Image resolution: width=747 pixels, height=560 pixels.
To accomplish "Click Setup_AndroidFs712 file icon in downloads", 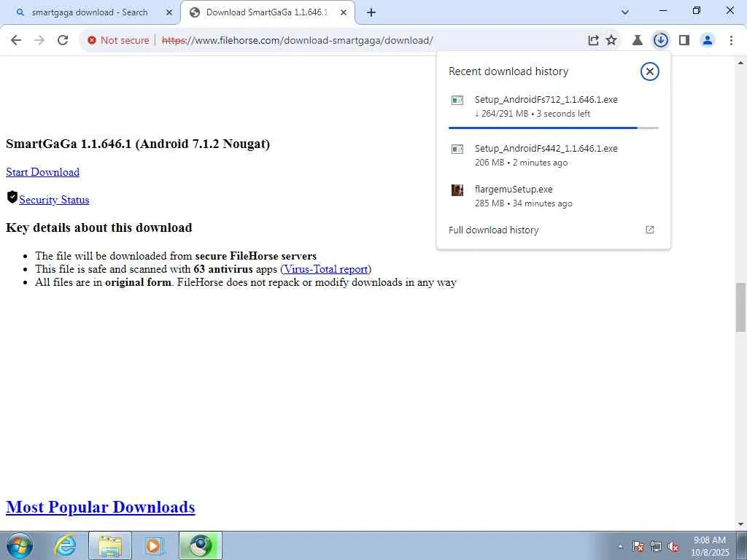I will click(457, 101).
